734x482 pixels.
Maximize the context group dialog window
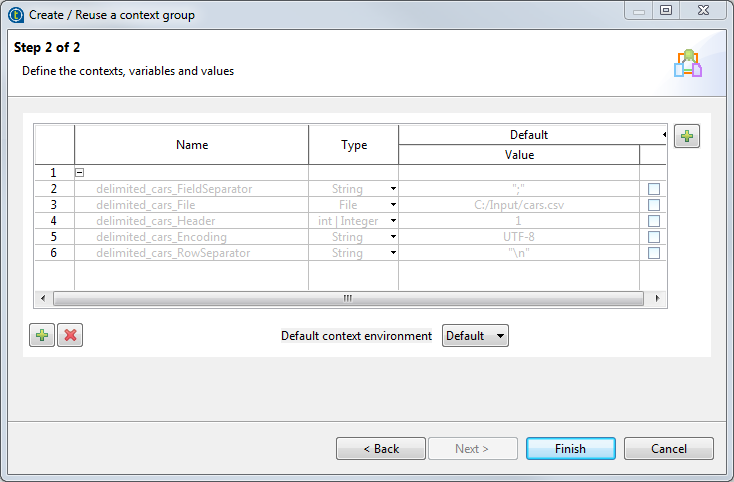click(x=666, y=10)
